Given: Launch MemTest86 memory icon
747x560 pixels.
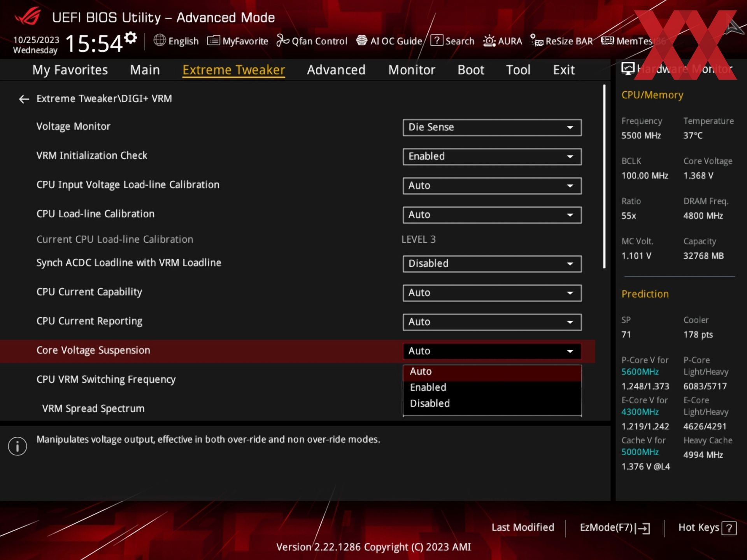Looking at the screenshot, I should (607, 40).
